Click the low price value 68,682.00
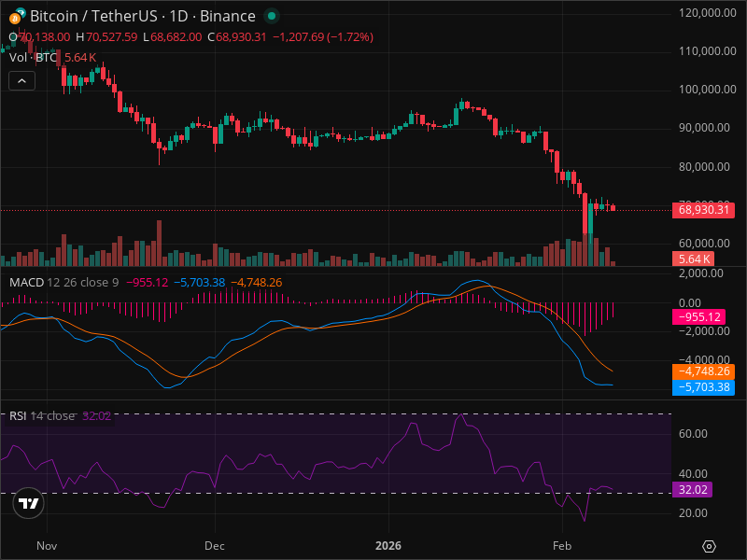This screenshot has width=747, height=560. pyautogui.click(x=176, y=37)
